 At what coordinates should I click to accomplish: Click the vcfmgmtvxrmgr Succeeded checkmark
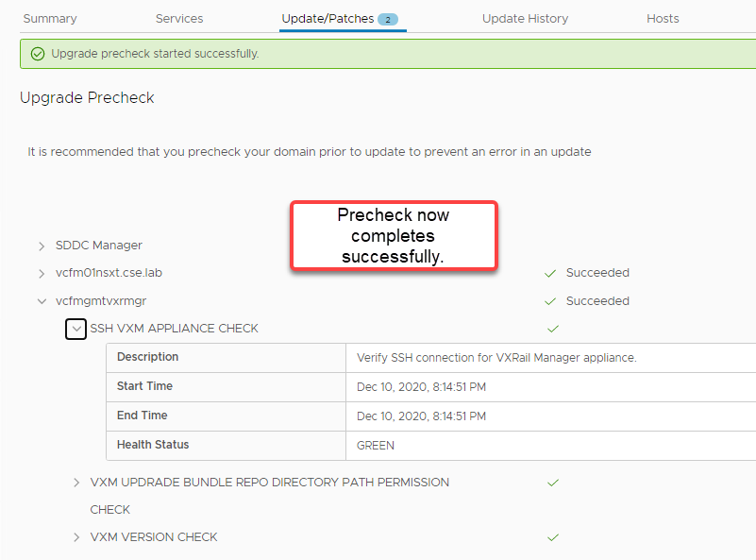point(549,301)
